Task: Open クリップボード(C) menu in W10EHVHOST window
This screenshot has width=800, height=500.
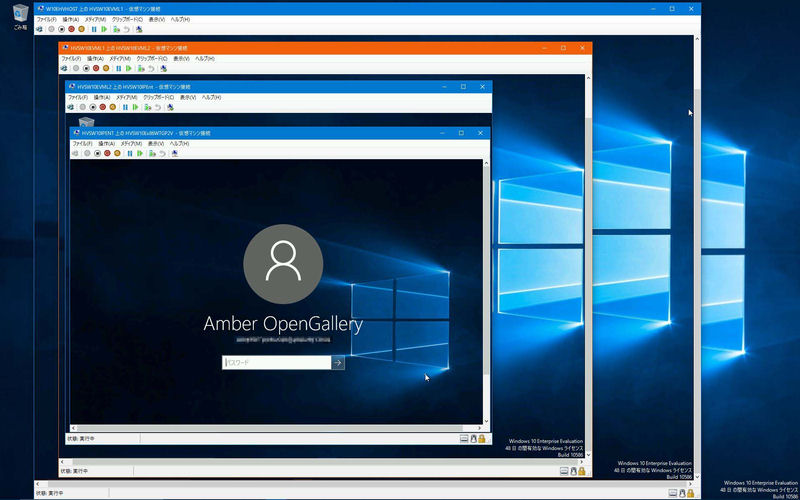Action: coord(128,19)
